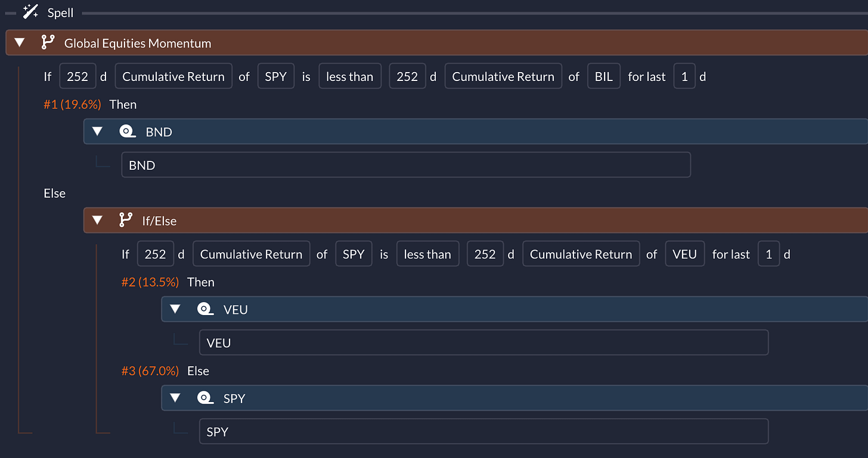This screenshot has width=868, height=458.
Task: Select the SPY group header title
Action: pyautogui.click(x=234, y=398)
